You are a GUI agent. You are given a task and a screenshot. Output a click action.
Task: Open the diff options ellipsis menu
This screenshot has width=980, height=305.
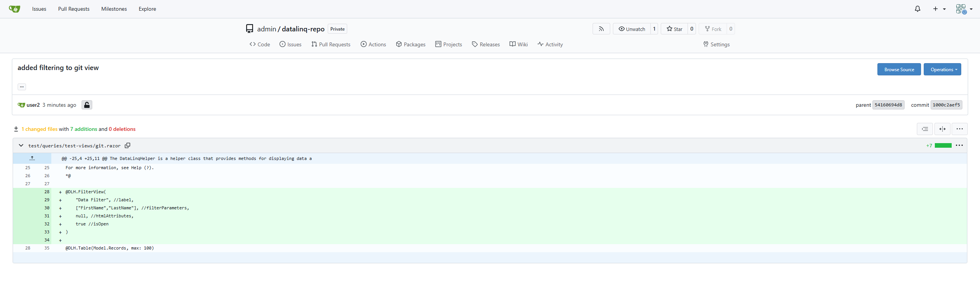(x=960, y=129)
